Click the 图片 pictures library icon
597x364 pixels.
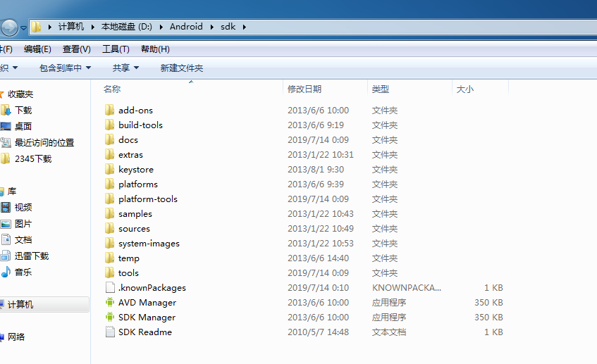[6, 224]
